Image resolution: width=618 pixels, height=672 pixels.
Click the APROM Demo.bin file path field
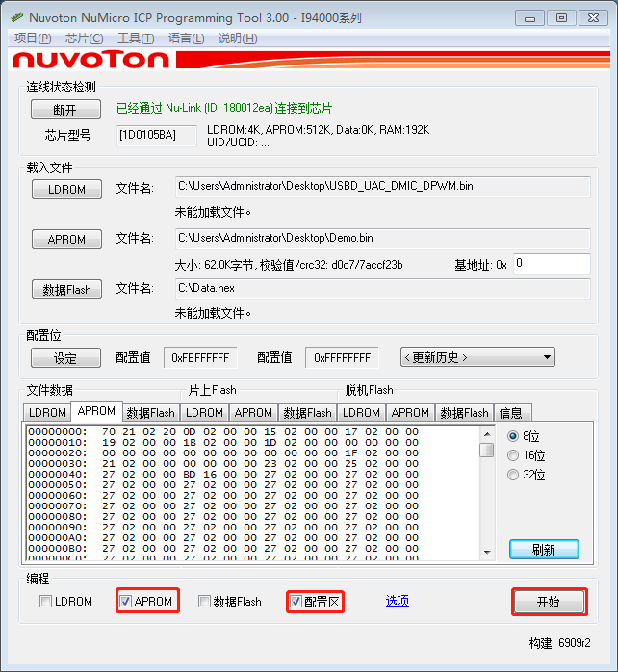383,239
